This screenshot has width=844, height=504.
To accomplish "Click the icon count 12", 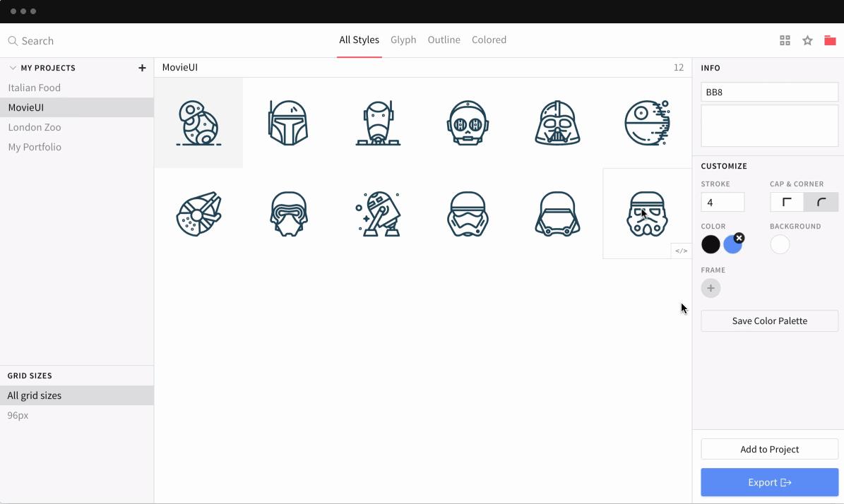I will [678, 67].
